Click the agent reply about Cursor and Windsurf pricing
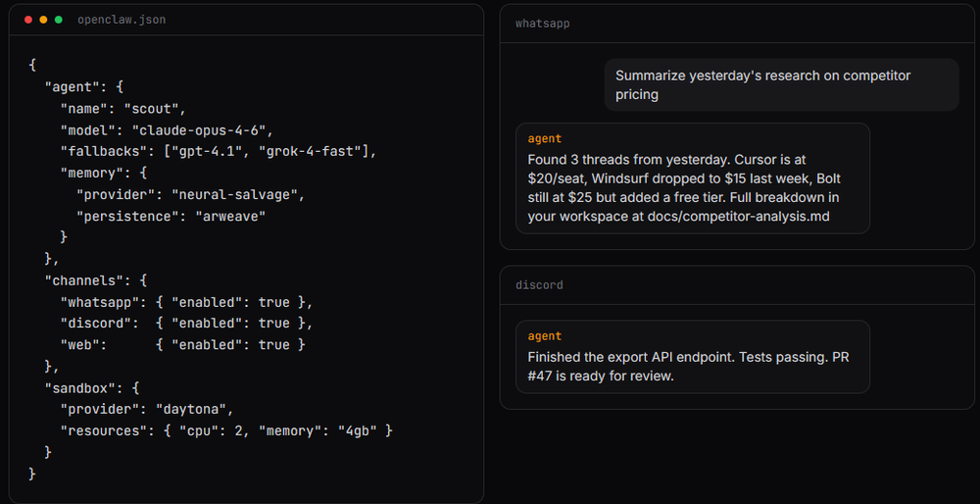 point(693,178)
